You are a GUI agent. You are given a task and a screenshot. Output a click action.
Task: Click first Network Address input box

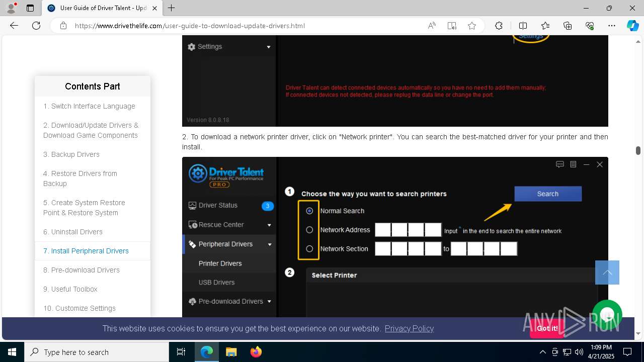click(383, 230)
